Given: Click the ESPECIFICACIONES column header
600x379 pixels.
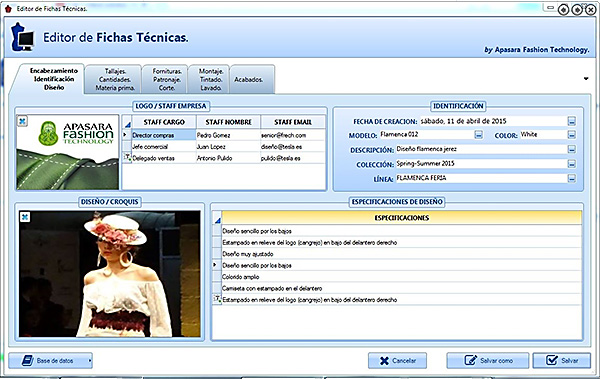Looking at the screenshot, I should point(402,218).
